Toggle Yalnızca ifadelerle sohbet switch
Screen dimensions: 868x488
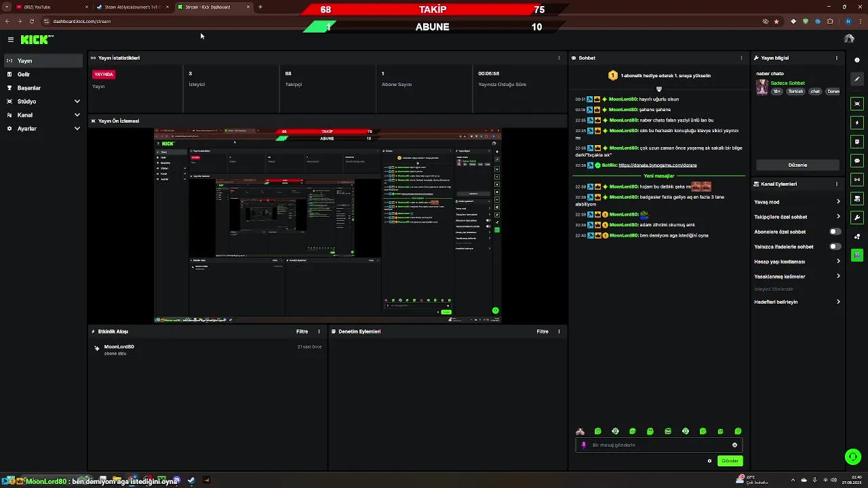tap(835, 247)
